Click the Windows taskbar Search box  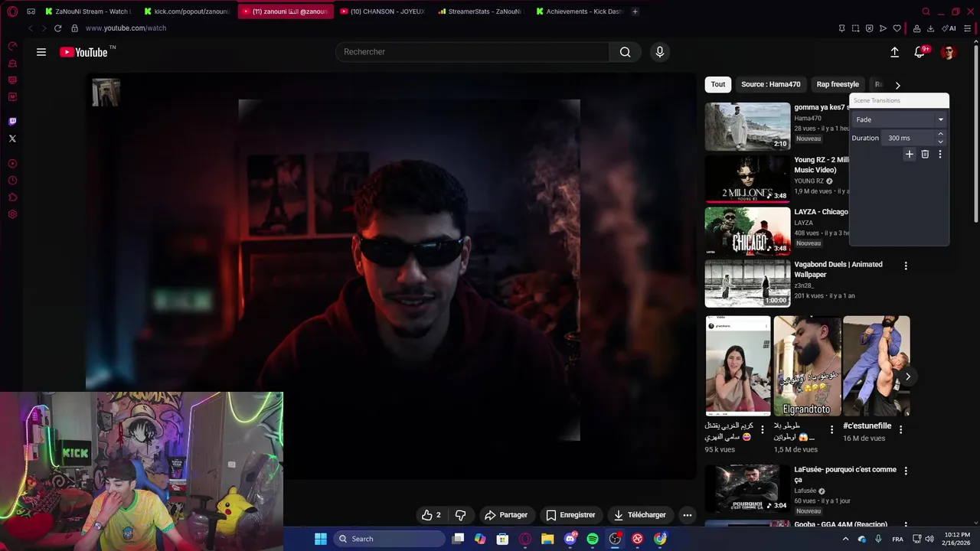(390, 539)
